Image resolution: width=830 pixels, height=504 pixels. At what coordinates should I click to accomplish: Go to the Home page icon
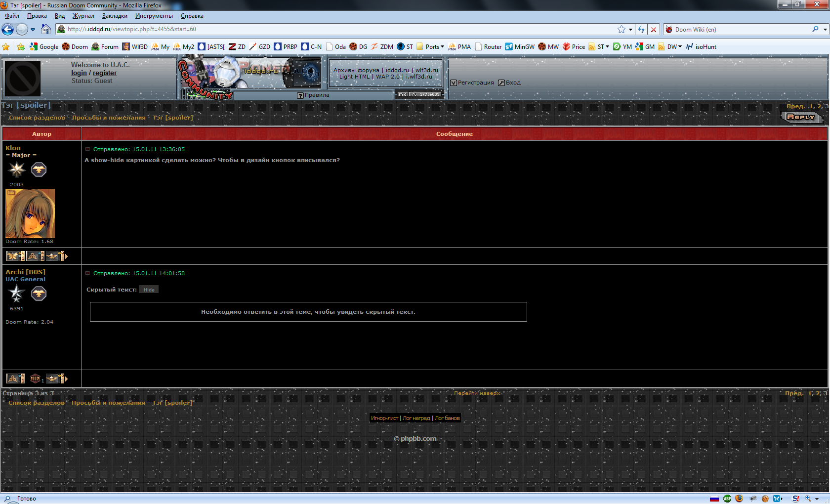pyautogui.click(x=46, y=30)
